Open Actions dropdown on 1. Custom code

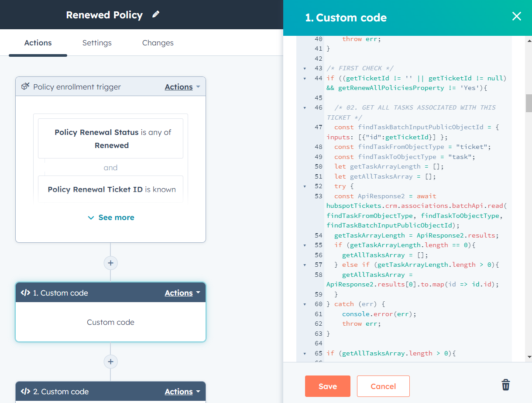pos(182,293)
